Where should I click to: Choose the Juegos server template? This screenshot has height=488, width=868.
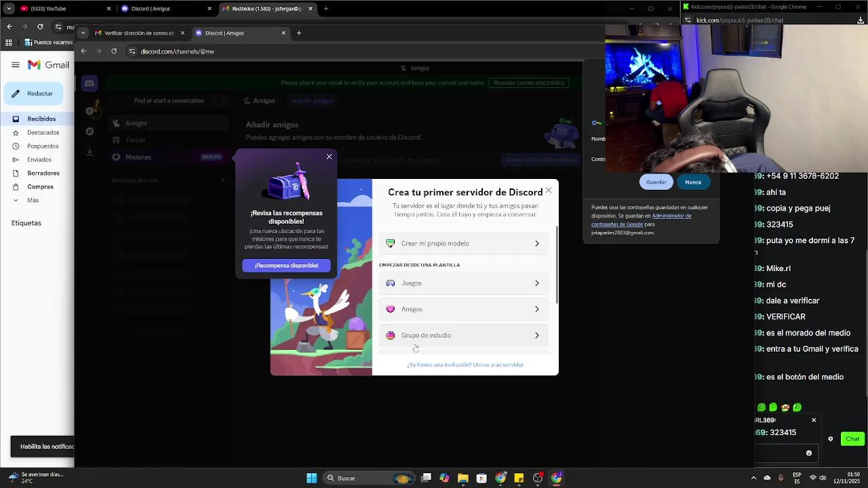464,283
